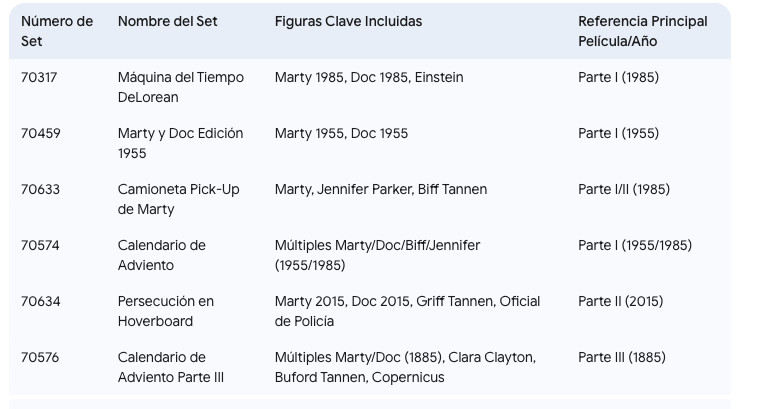Select set number 70574 cell
Viewport: 764px width, 409px height.
(x=41, y=245)
